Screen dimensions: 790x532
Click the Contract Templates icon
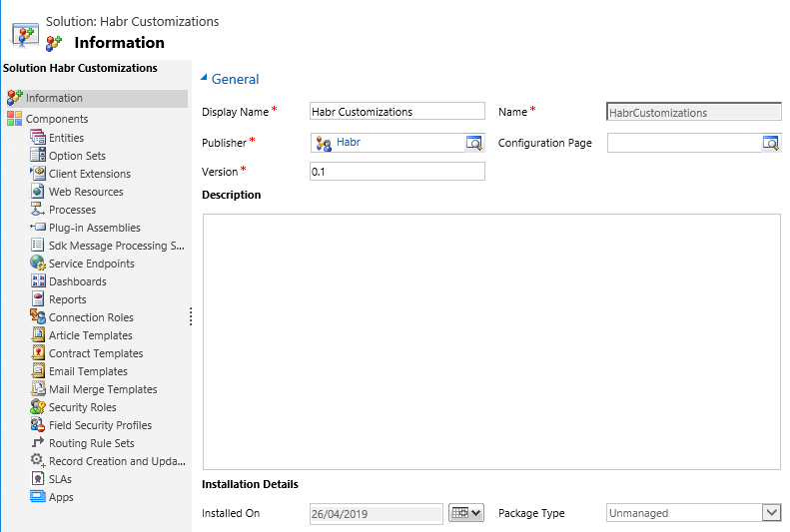pyautogui.click(x=38, y=352)
